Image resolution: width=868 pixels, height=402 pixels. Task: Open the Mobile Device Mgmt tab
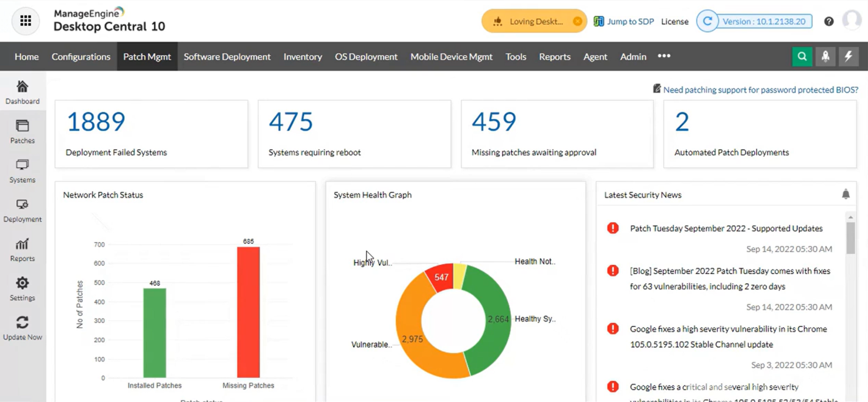tap(452, 56)
